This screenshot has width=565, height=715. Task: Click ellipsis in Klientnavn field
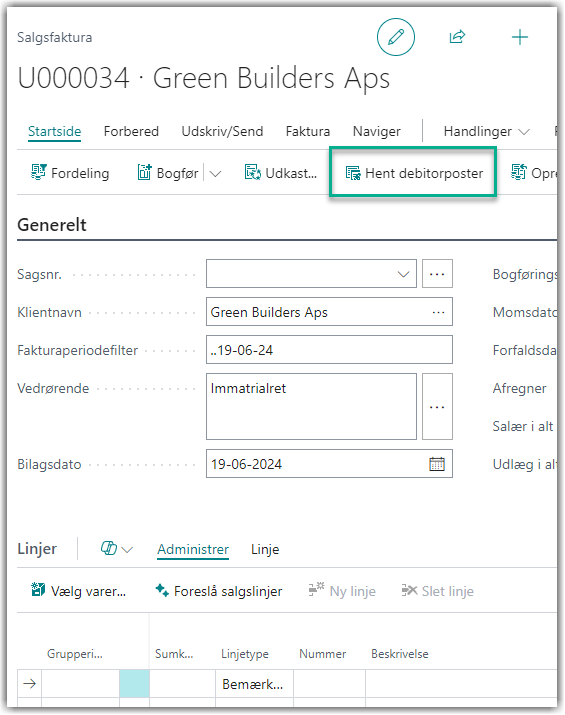pyautogui.click(x=438, y=312)
